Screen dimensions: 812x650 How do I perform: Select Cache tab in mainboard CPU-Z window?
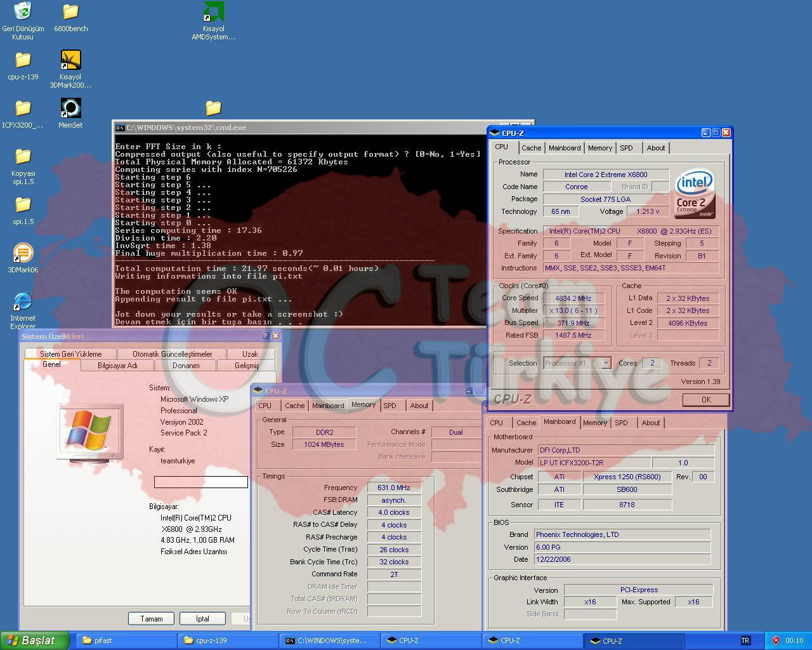click(526, 423)
